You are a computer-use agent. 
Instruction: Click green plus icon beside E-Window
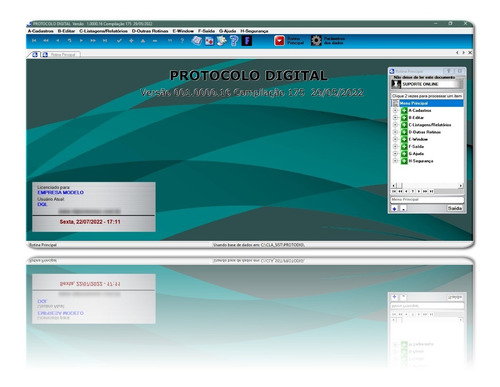point(404,139)
